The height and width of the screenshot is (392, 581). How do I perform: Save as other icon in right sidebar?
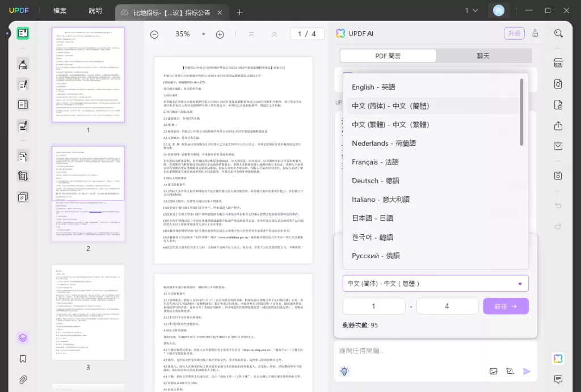[558, 176]
